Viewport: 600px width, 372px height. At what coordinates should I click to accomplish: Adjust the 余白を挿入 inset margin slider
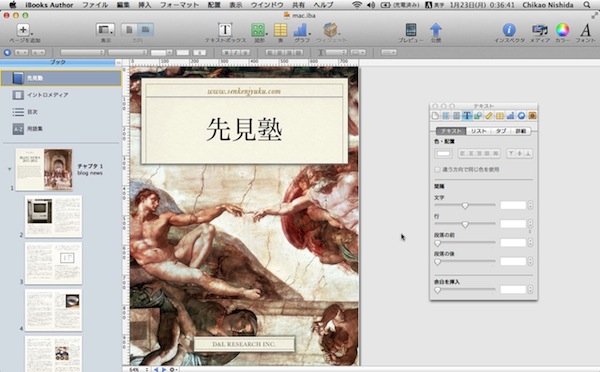pyautogui.click(x=465, y=290)
